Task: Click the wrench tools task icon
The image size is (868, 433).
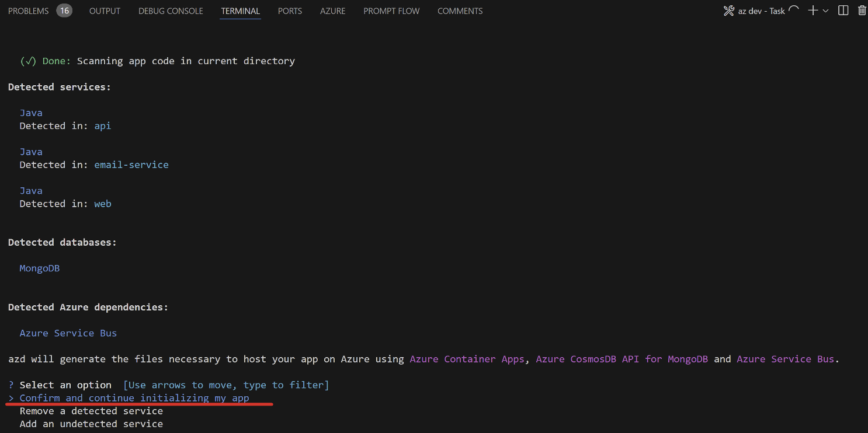Action: point(728,11)
